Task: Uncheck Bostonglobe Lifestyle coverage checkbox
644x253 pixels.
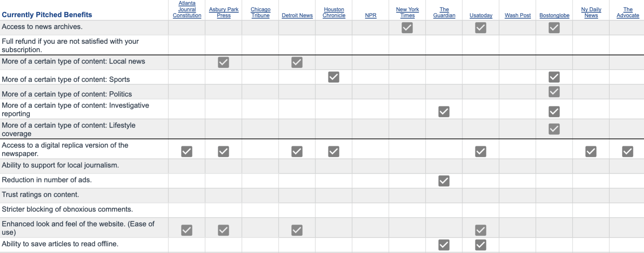Action: [554, 129]
